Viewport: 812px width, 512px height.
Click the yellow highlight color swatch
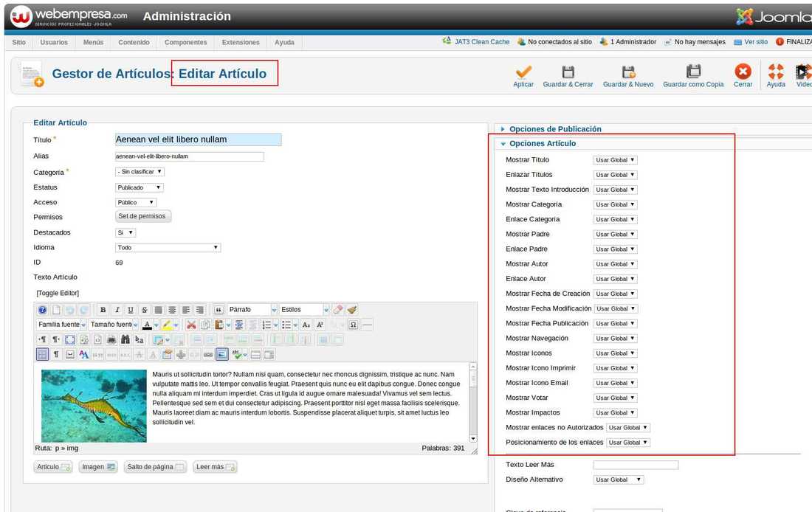167,325
